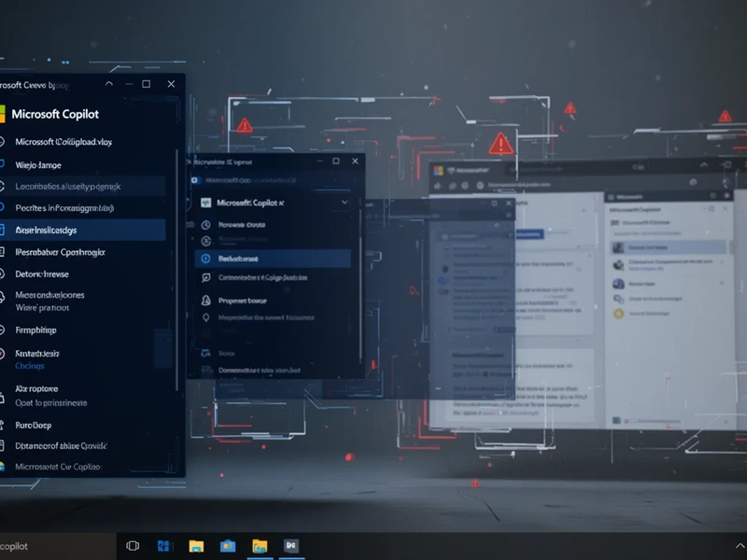The image size is (747, 560).
Task: Select 'Locunbatios alusefty pgensk' in left list
Action: (68, 187)
